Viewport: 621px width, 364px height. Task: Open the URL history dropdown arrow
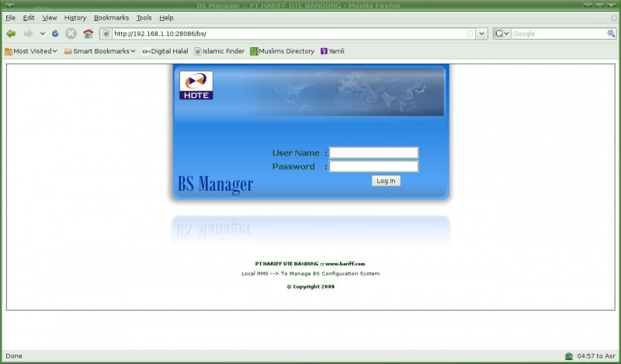(x=482, y=34)
